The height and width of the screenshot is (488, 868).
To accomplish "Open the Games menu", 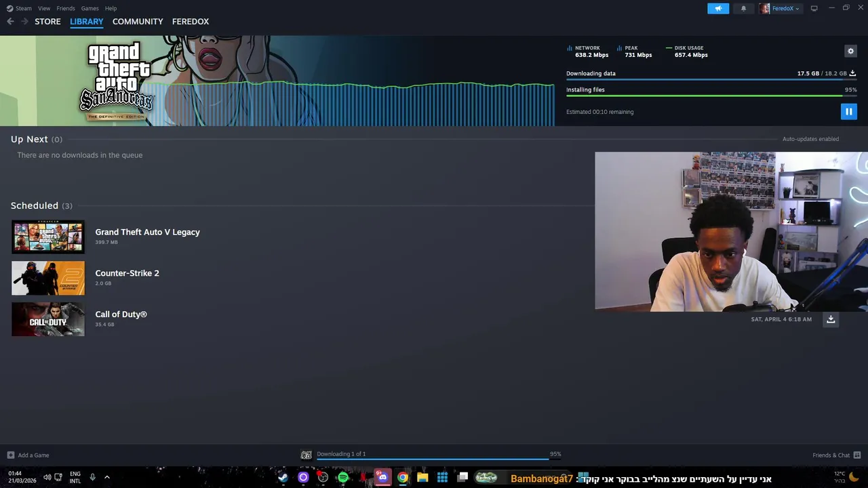I will 90,8.
